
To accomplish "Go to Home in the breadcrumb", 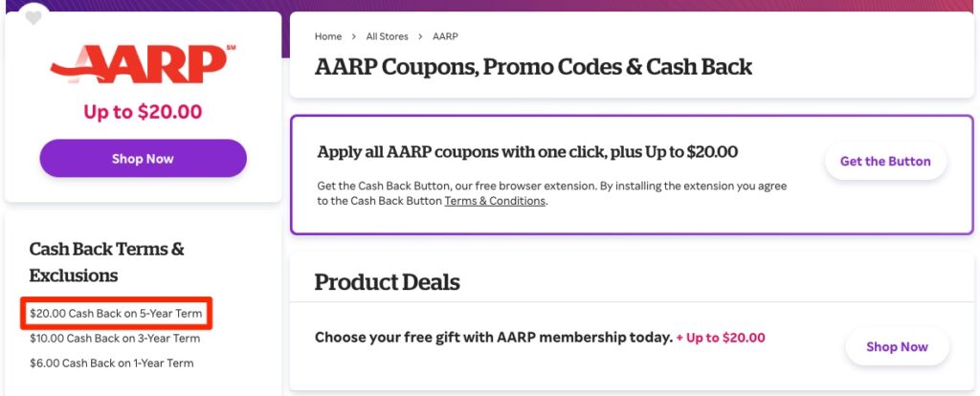I will click(328, 36).
